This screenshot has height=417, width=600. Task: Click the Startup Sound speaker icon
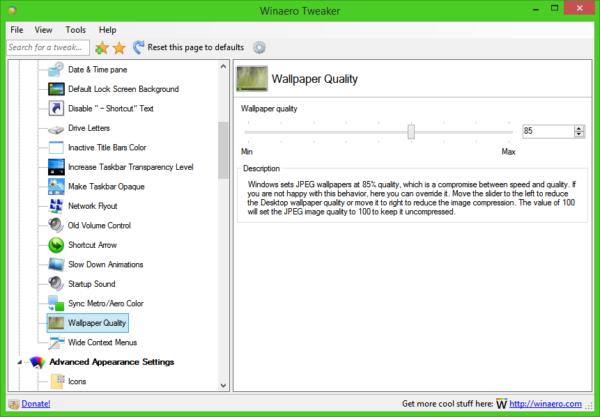[56, 284]
